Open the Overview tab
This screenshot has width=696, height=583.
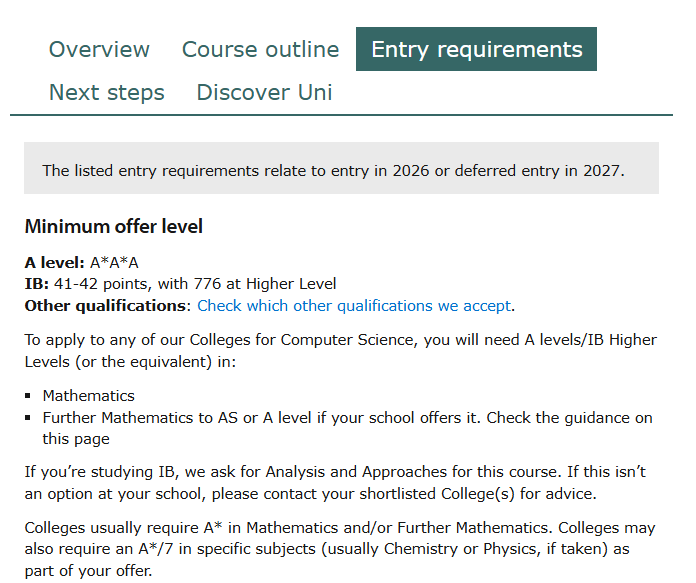click(99, 49)
